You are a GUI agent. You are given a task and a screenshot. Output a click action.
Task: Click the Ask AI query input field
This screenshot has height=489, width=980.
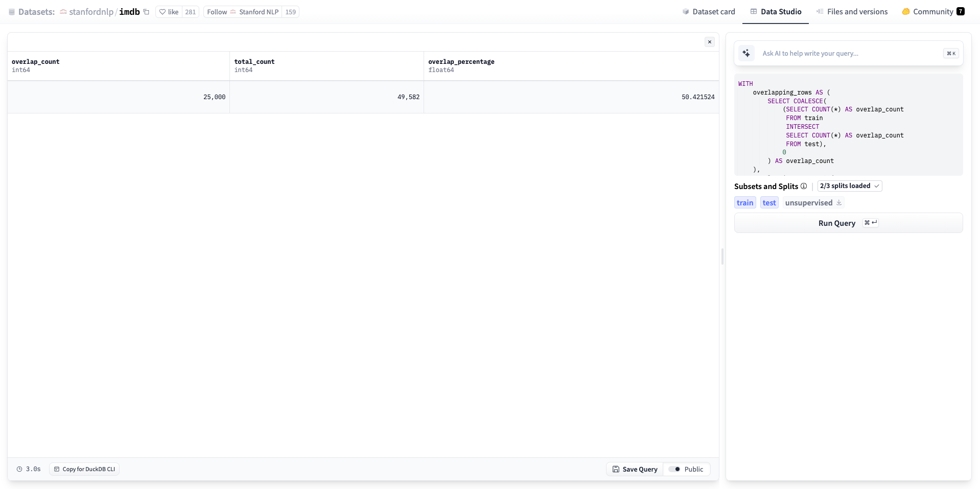tap(848, 53)
